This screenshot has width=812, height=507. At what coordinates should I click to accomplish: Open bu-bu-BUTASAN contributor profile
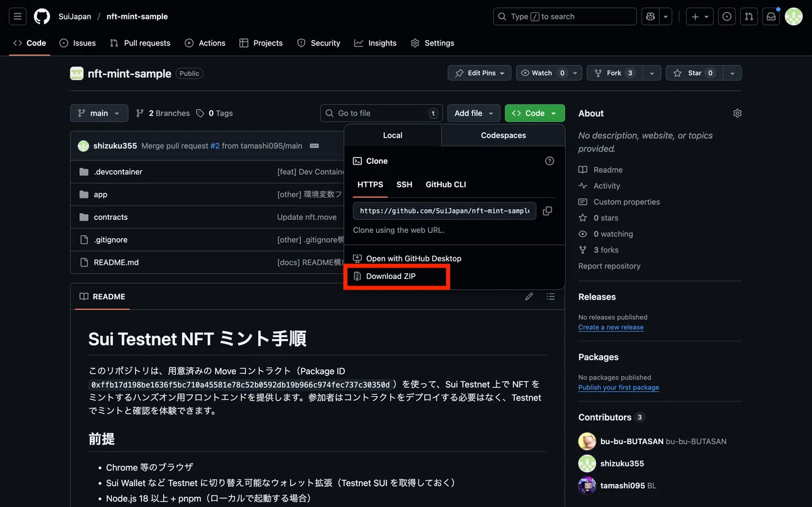[x=632, y=441]
